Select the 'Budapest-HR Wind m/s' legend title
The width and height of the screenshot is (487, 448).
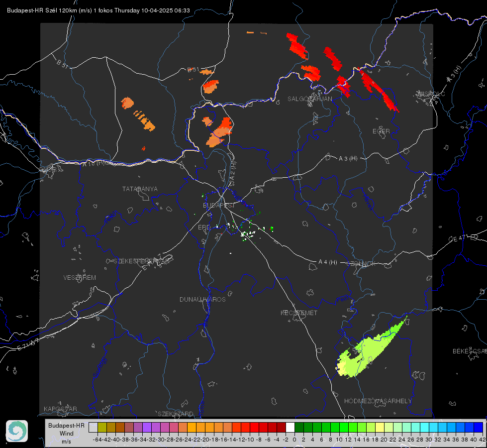(x=67, y=433)
